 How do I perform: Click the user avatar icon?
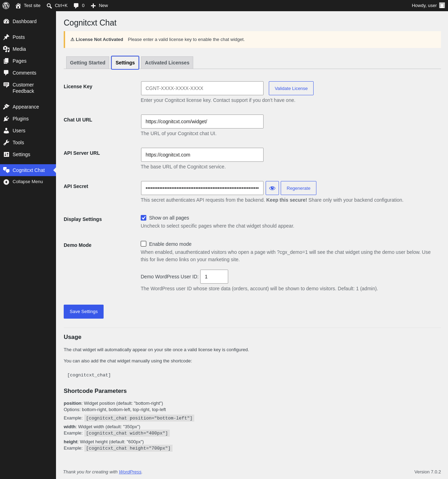(442, 5)
